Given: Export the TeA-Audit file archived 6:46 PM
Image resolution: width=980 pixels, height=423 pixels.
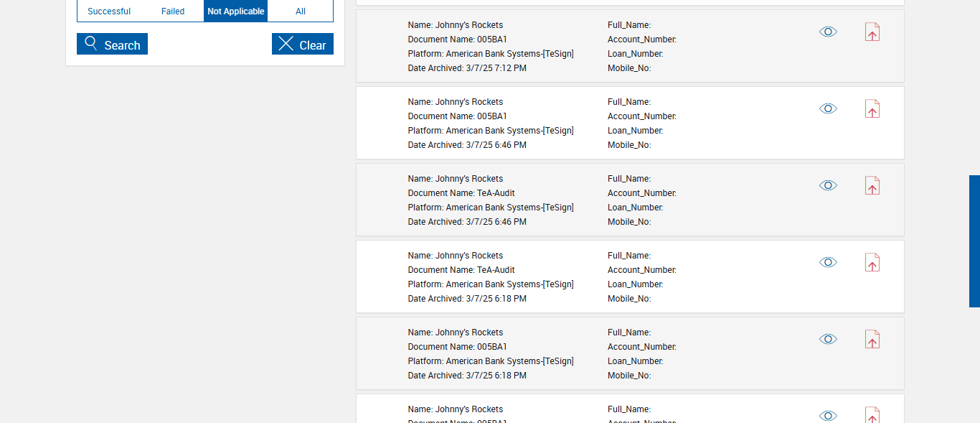Looking at the screenshot, I should (872, 185).
